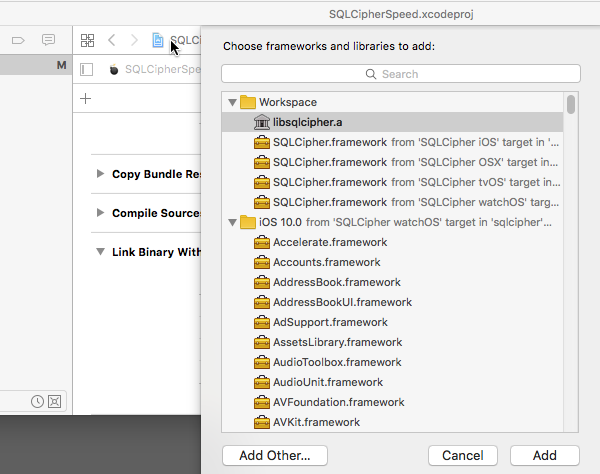This screenshot has width=600, height=474.
Task: Click the frameworks list scrollbar thumb
Action: pyautogui.click(x=571, y=104)
